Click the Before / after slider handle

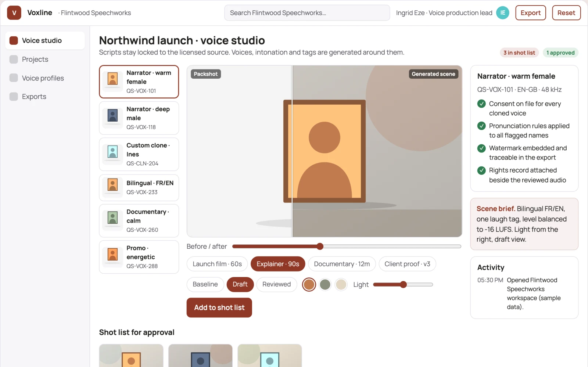[x=320, y=247]
